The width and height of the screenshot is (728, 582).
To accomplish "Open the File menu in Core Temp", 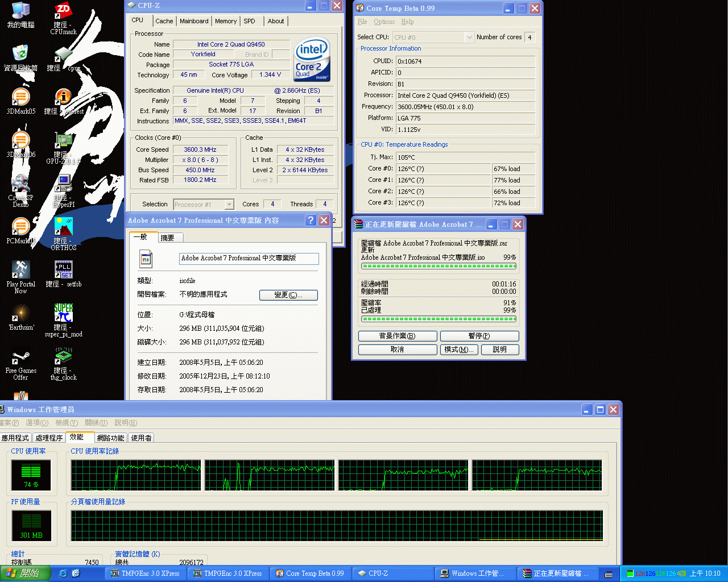I will [362, 22].
